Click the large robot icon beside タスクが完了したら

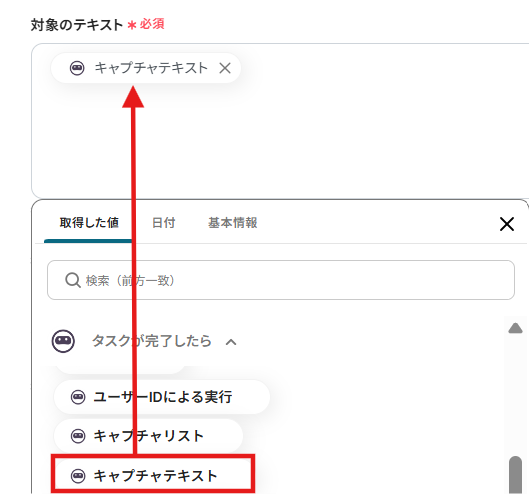[63, 341]
